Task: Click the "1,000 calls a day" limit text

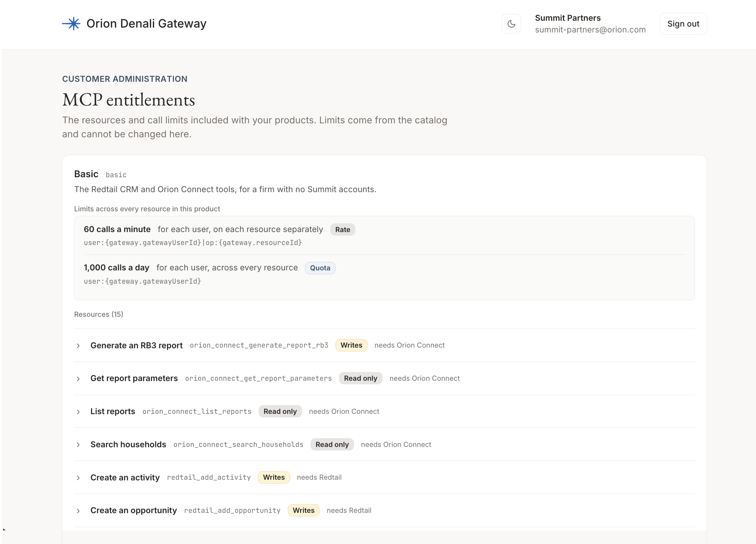Action: 116,267
